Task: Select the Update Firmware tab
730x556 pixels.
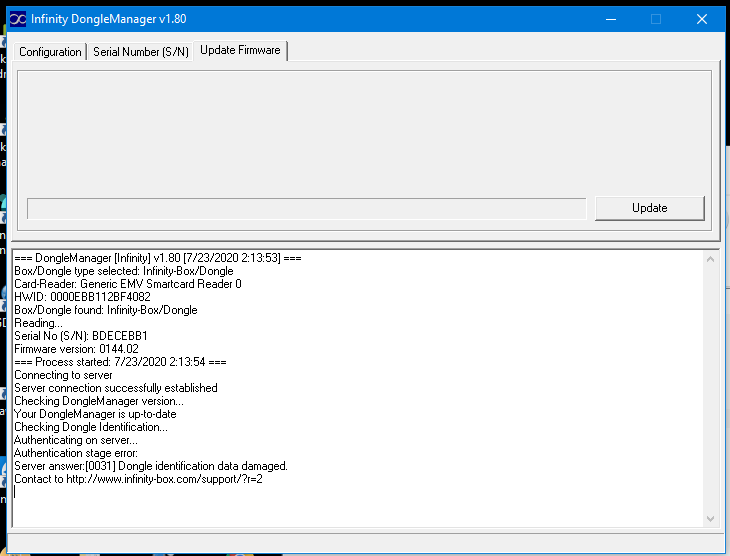Action: tap(240, 50)
